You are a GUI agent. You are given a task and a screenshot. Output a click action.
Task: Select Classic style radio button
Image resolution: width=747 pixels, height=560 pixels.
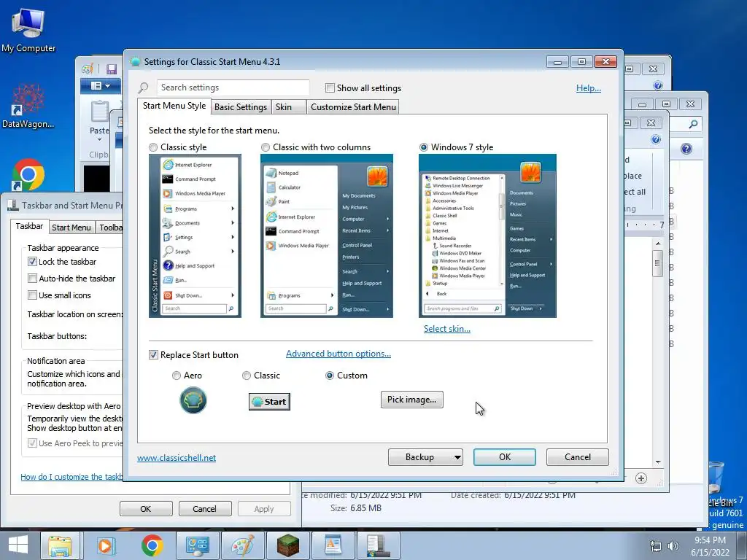[x=153, y=147]
